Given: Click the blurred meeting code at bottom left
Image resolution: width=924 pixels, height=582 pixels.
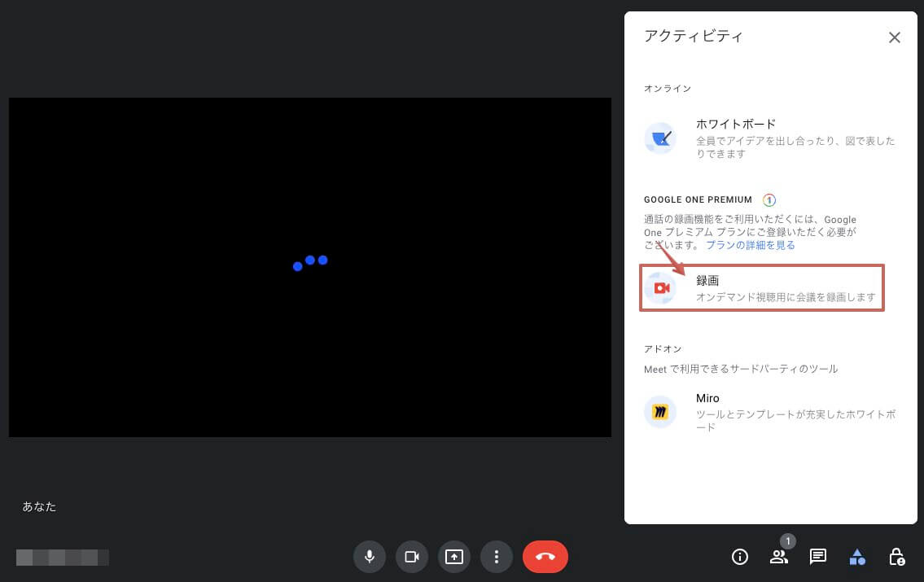Looking at the screenshot, I should 63,558.
